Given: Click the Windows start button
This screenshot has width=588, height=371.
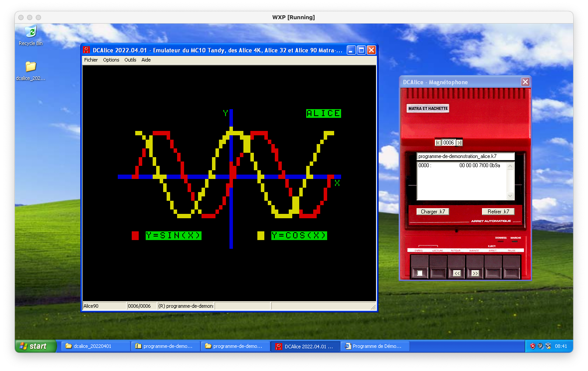Looking at the screenshot, I should point(36,346).
